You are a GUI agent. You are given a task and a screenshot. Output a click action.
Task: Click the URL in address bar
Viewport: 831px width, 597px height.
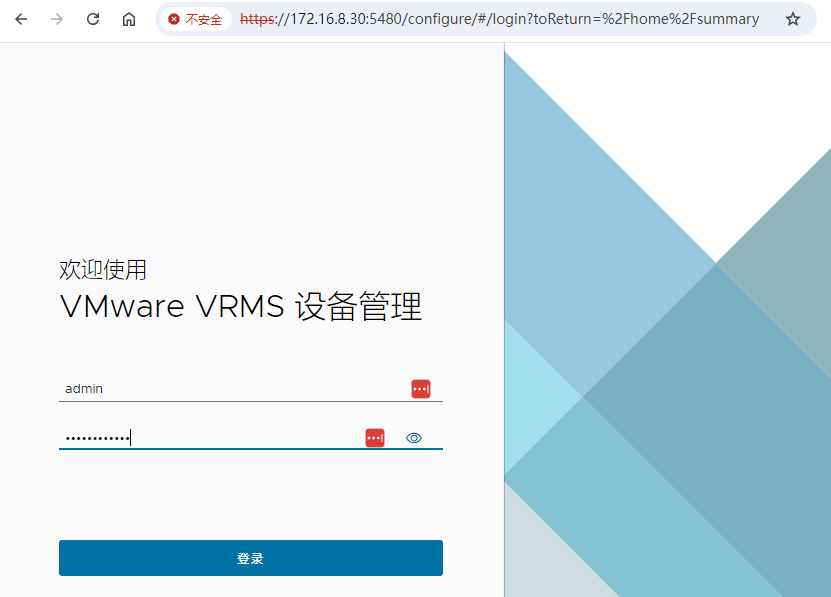(499, 19)
